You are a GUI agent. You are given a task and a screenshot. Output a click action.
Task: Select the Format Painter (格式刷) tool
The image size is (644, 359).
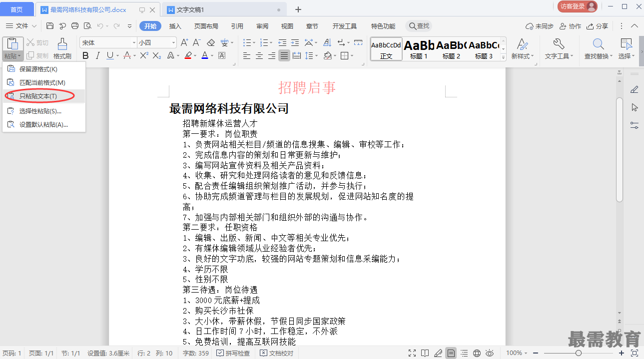(62, 49)
